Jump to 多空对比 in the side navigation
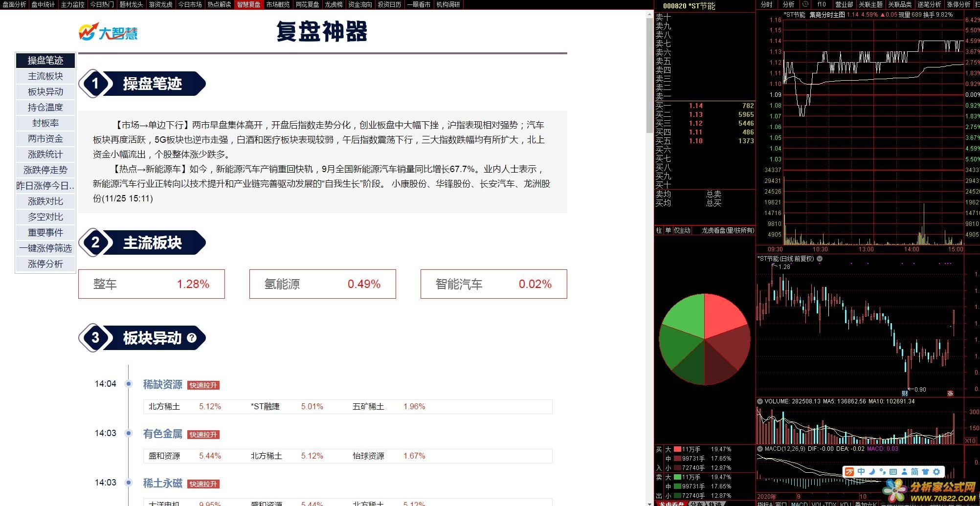The height and width of the screenshot is (506, 980). 45,217
